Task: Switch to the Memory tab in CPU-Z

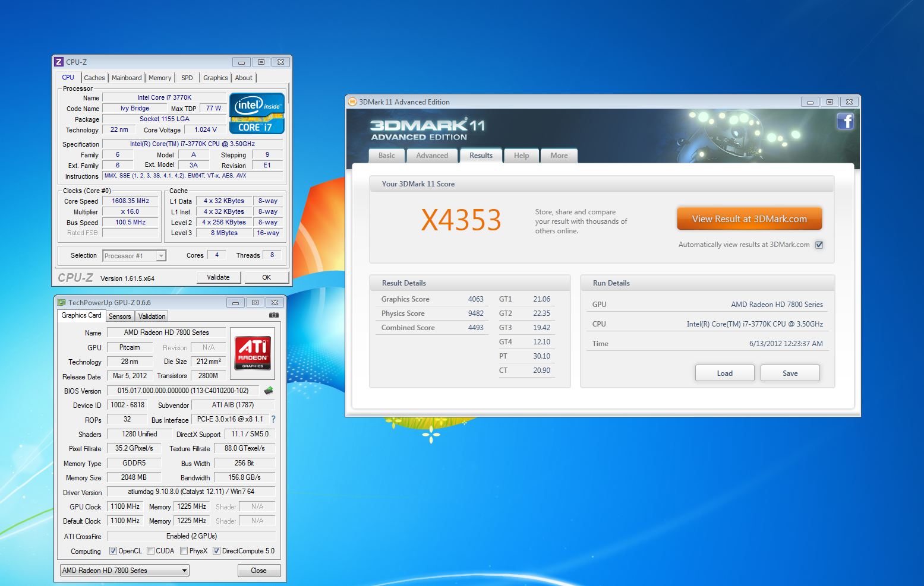Action: [x=160, y=78]
